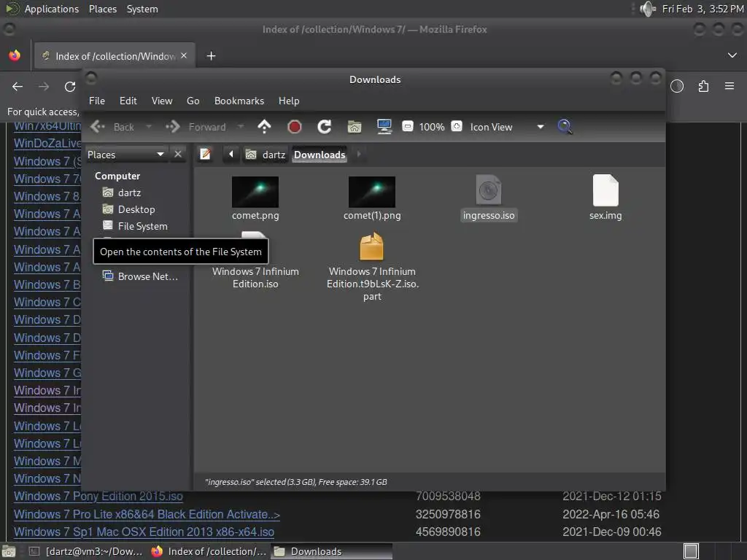
Task: Open Windows 7 Sp1 Mac OSX Edition link
Action: (144, 532)
